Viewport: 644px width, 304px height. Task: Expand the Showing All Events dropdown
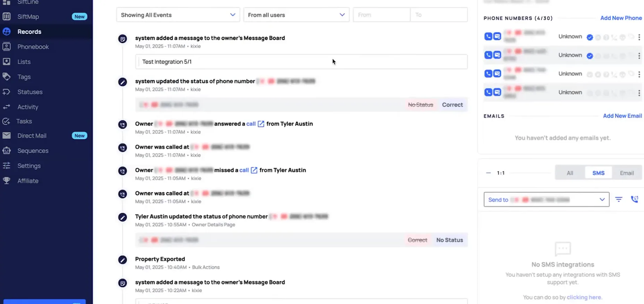(178, 15)
